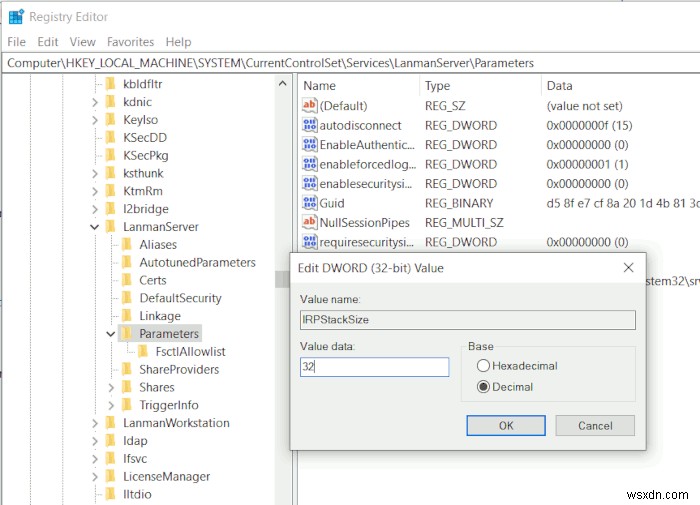
Task: Click the Linkage folder icon
Action: pos(127,316)
